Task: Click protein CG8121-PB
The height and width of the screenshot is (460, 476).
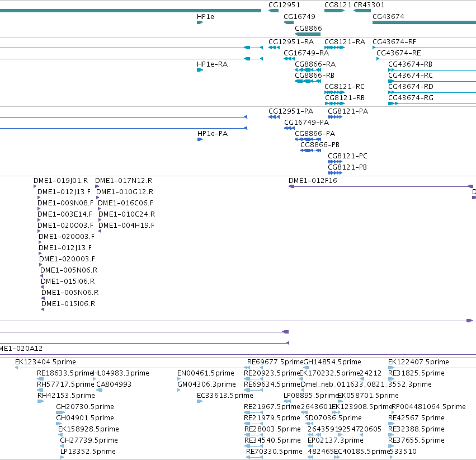Action: (347, 167)
